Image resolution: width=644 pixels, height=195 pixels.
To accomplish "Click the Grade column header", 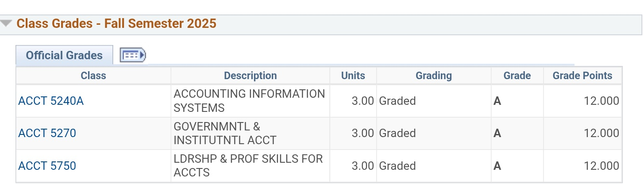I will tap(517, 76).
